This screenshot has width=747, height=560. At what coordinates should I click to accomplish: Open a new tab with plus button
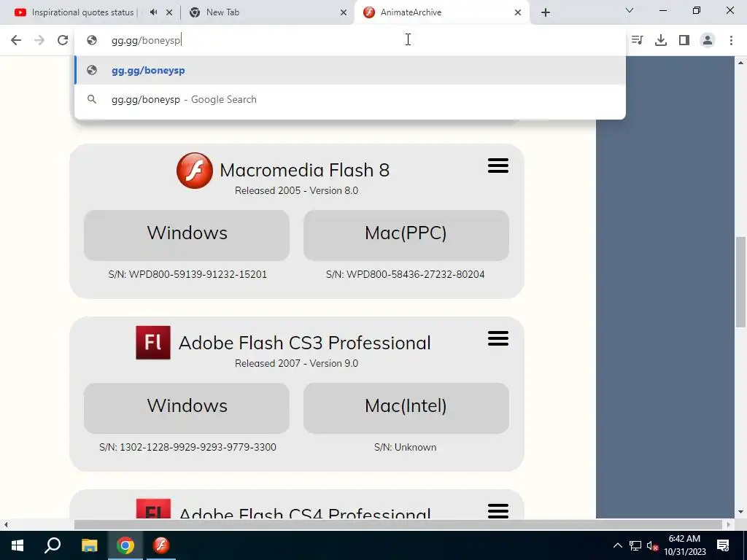[x=546, y=12]
